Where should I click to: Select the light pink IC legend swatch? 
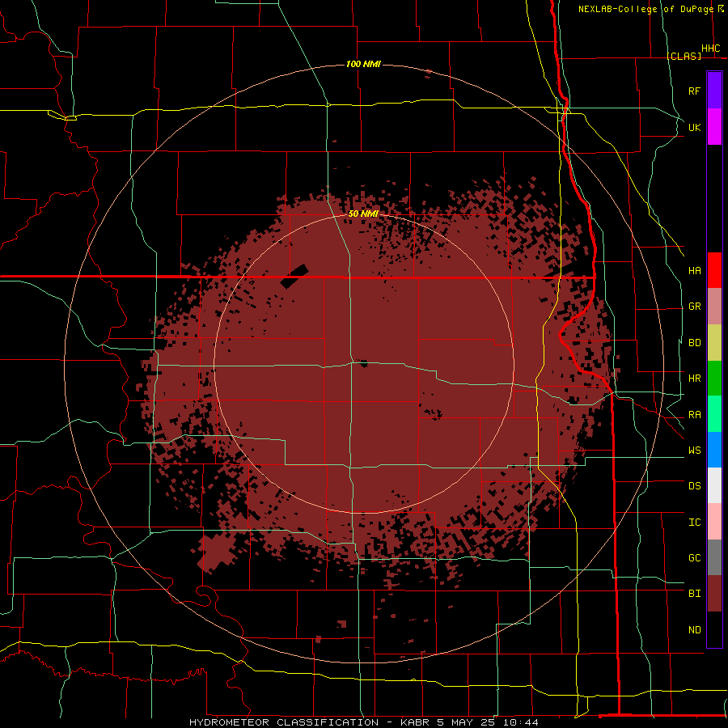[x=714, y=522]
